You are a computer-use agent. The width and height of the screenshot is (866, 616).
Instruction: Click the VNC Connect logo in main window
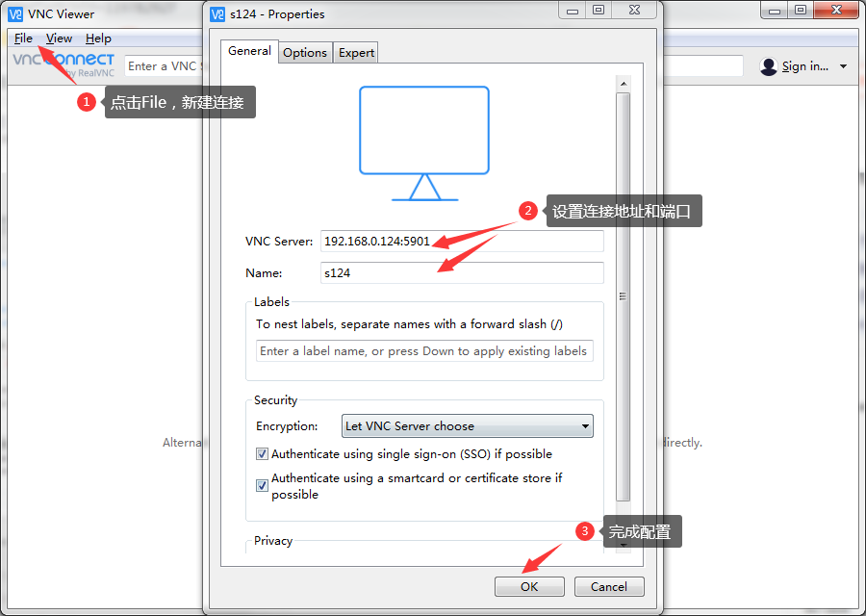pos(64,64)
